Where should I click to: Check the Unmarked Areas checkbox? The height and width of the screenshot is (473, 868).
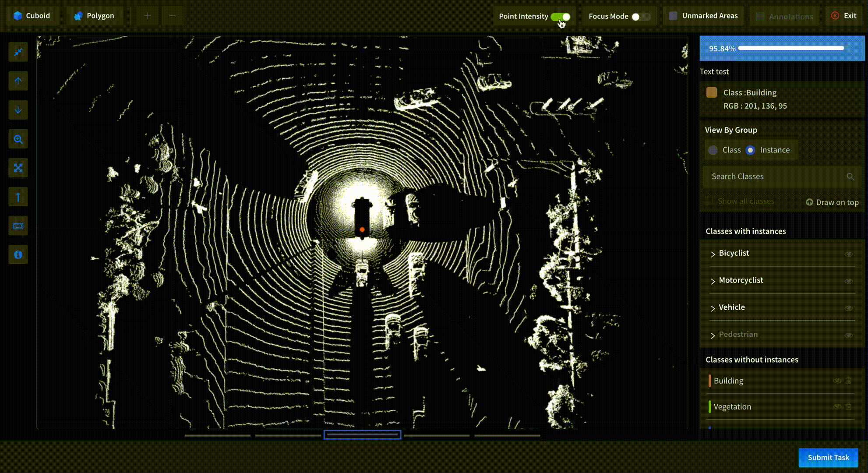coord(673,16)
